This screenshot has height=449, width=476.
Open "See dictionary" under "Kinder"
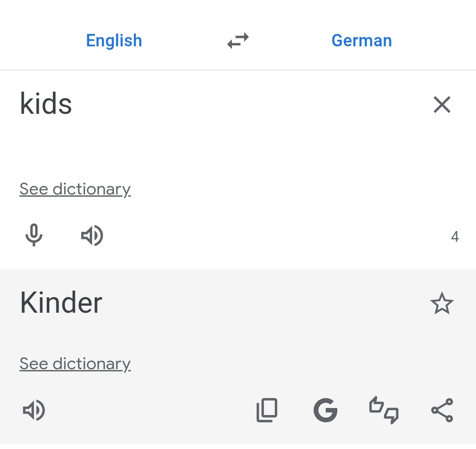pyautogui.click(x=75, y=363)
